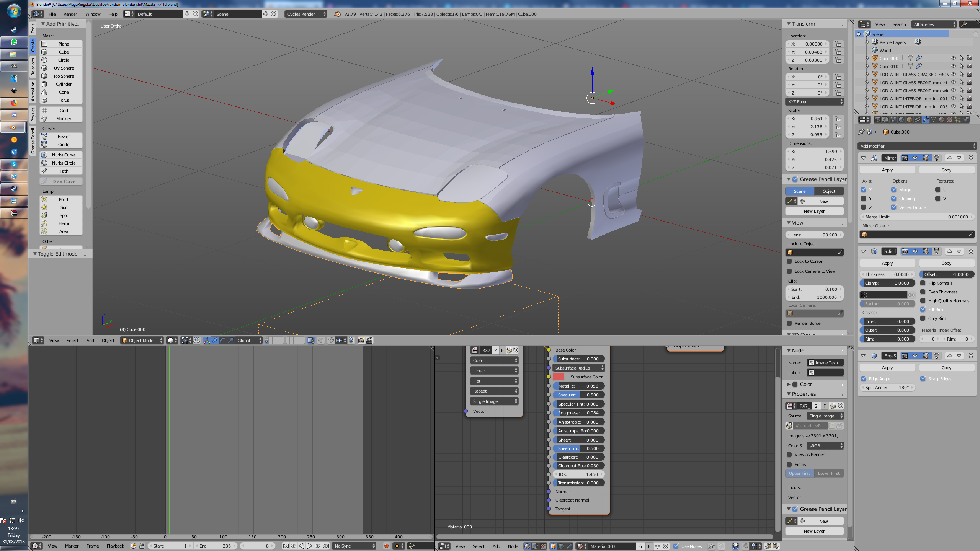The image size is (980, 551).
Task: Adjust the Roughness slider in Principled node
Action: coord(578,413)
